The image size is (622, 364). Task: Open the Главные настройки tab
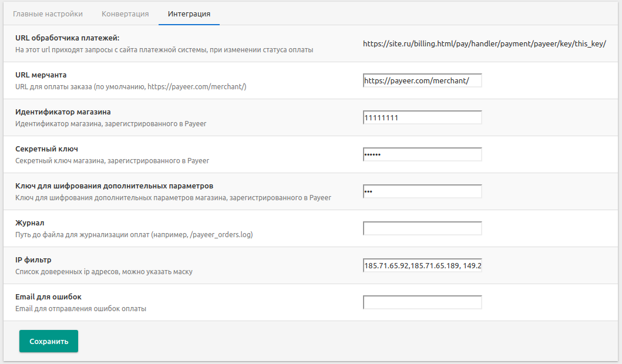(48, 14)
